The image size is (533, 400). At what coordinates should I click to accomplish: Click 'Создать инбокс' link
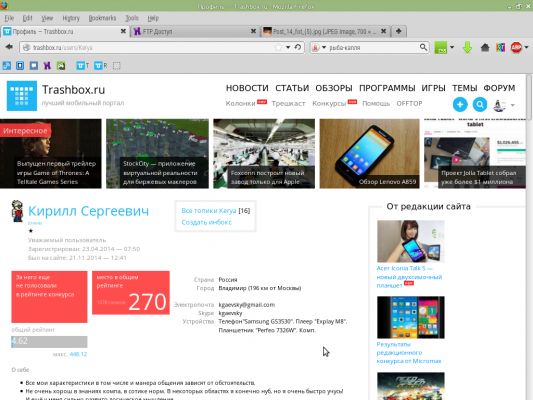coord(206,222)
